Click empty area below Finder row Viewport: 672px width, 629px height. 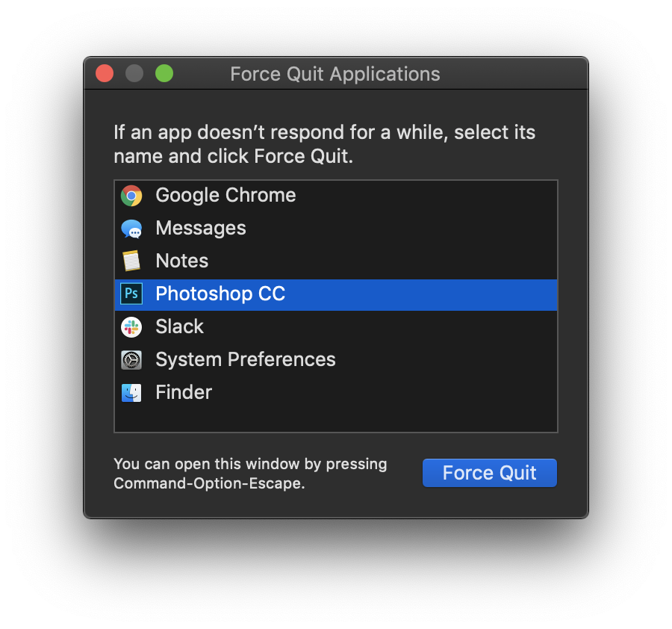335,420
